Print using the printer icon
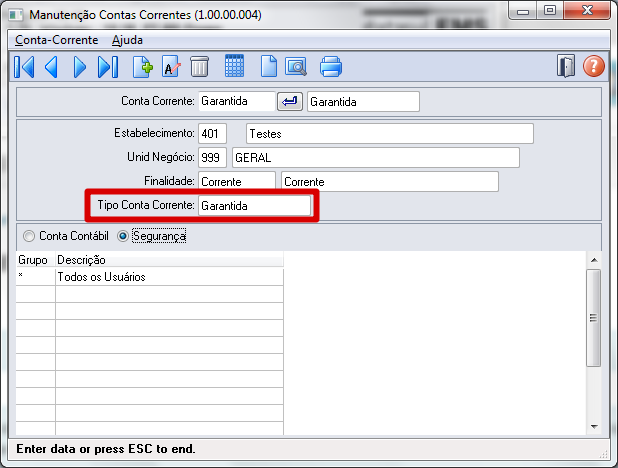The width and height of the screenshot is (618, 468). click(x=331, y=67)
